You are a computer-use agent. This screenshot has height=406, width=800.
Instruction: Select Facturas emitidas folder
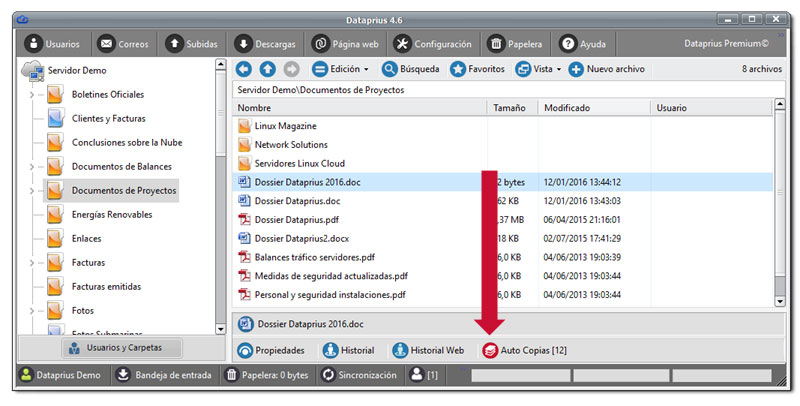pyautogui.click(x=106, y=286)
